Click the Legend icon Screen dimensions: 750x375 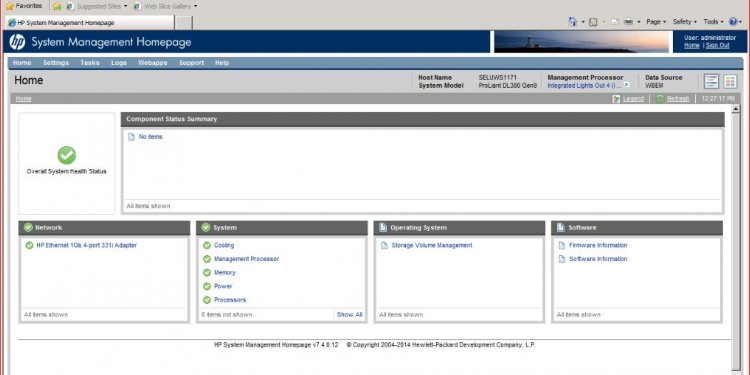pyautogui.click(x=616, y=99)
